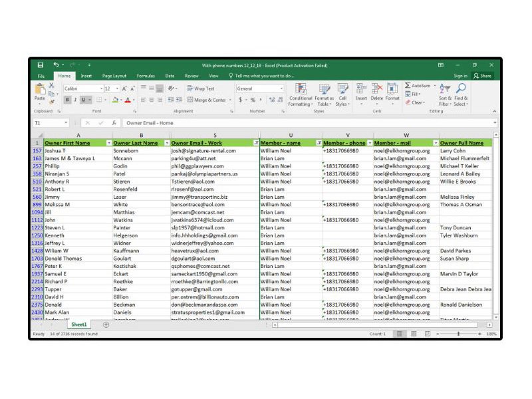Open the Sort & Filter tool
532x399 pixels.
click(445, 94)
